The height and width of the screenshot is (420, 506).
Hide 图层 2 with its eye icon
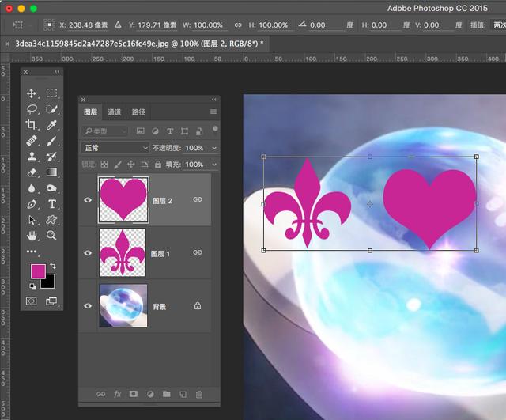[88, 200]
